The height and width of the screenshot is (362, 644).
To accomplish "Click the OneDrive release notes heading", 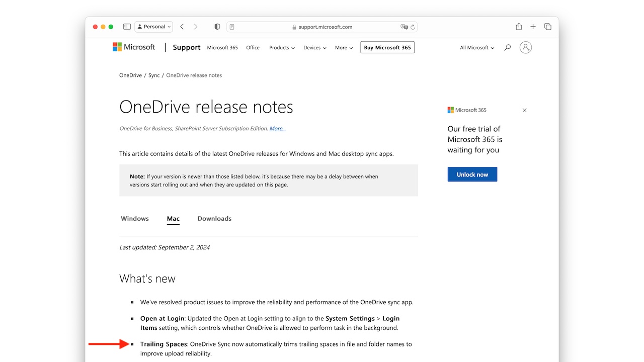I will [206, 107].
